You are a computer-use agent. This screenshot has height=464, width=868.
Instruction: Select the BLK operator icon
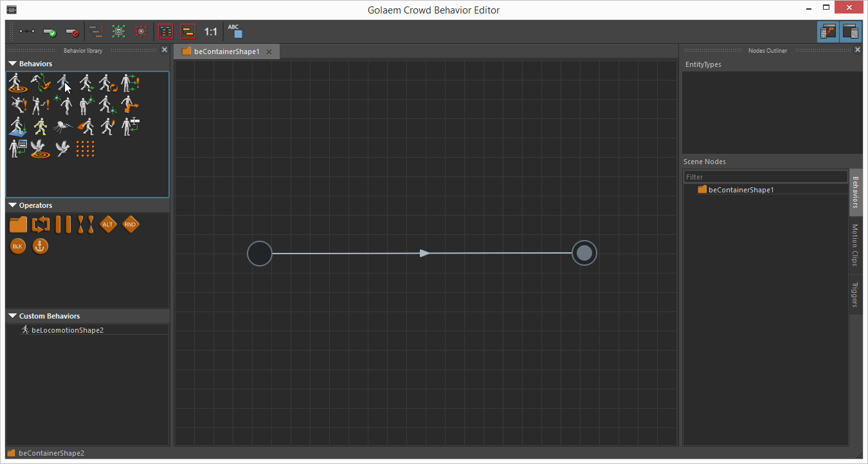coord(18,246)
